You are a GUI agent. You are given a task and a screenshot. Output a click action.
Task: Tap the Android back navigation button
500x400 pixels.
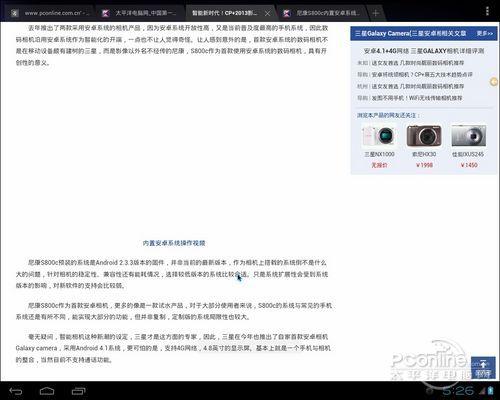[16, 391]
